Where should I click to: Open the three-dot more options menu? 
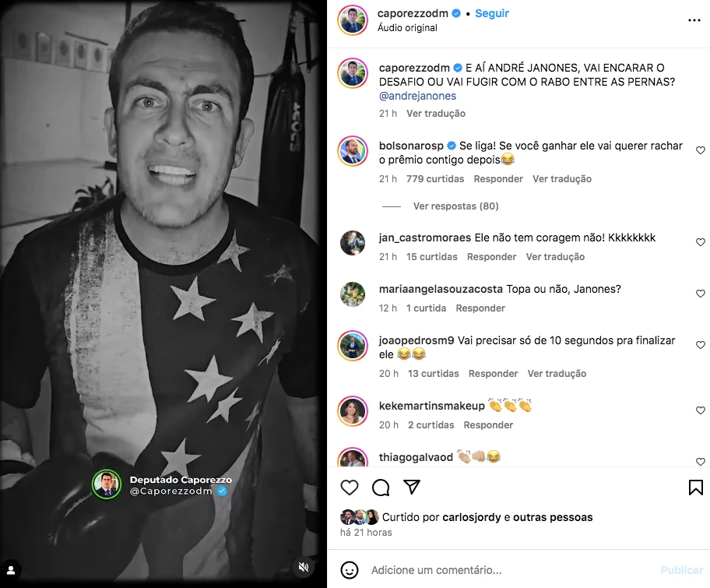pyautogui.click(x=694, y=20)
